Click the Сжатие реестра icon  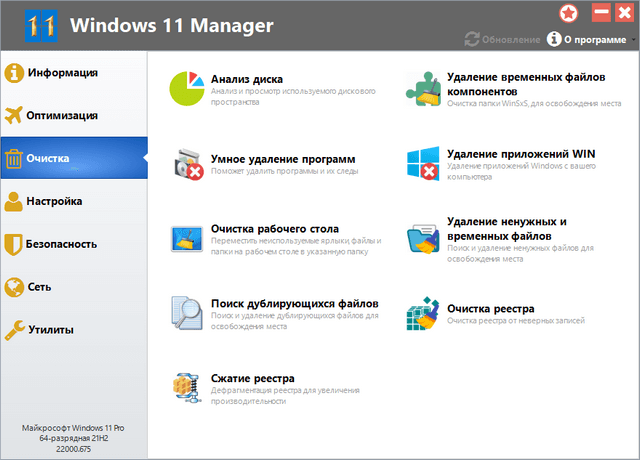coord(188,387)
